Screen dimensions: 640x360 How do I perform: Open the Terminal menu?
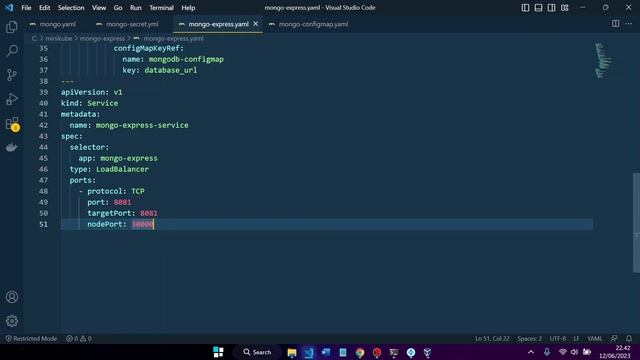[x=161, y=7]
